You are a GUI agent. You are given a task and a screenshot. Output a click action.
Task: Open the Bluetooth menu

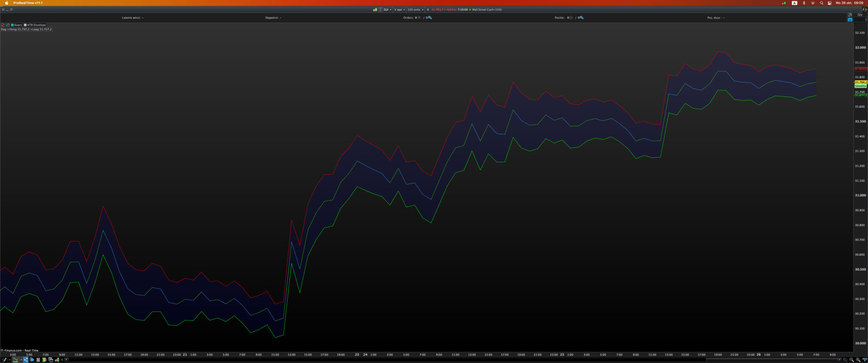click(x=804, y=3)
